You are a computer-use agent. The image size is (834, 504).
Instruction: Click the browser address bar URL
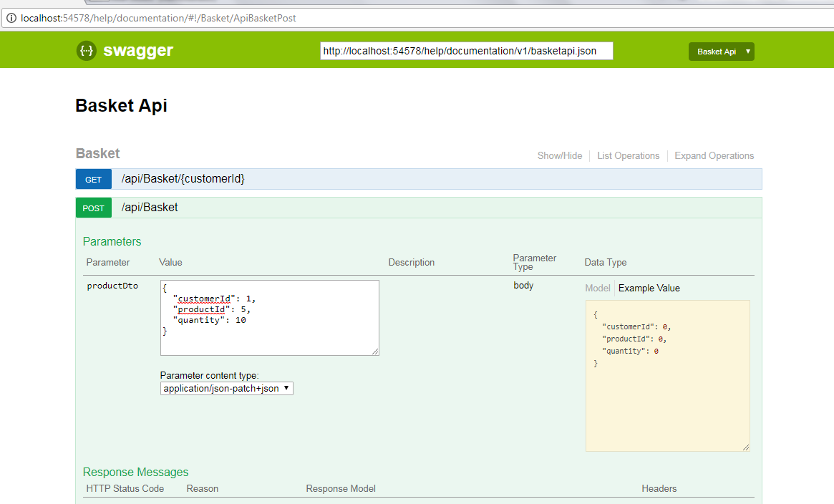point(158,18)
